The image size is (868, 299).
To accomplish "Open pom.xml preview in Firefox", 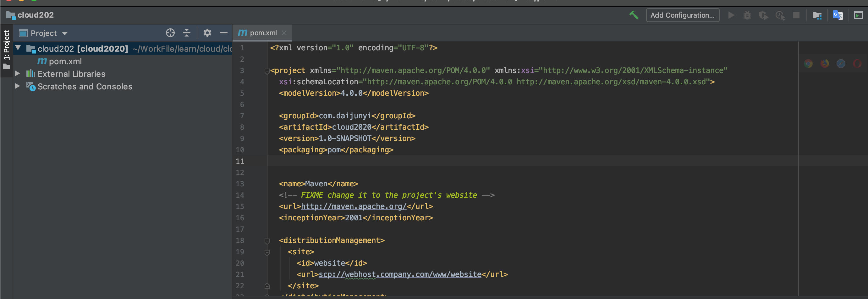I will (825, 64).
